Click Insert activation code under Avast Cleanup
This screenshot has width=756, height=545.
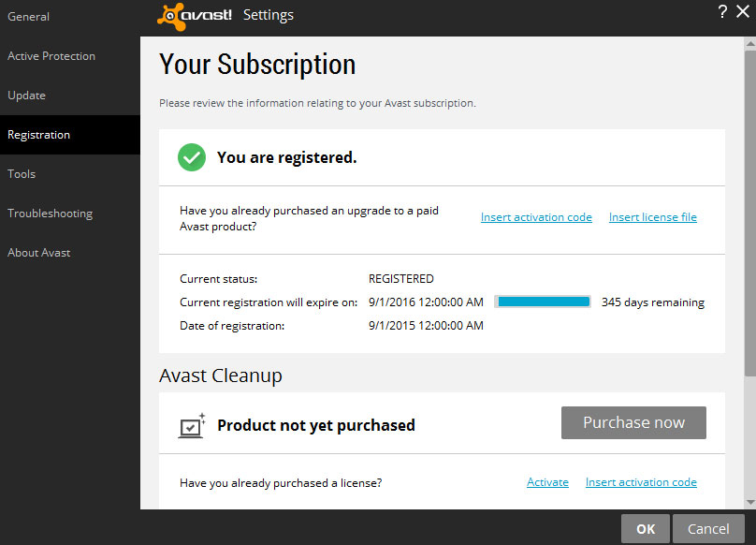coord(641,482)
